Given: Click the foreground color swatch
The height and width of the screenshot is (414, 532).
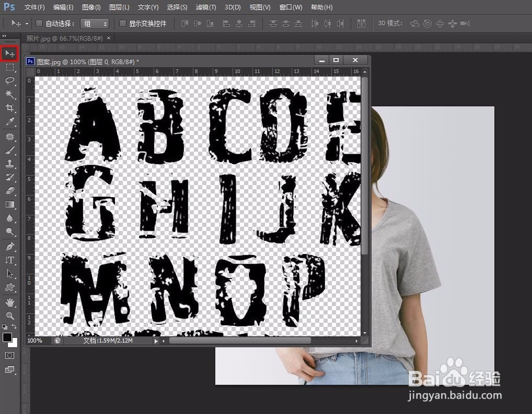Looking at the screenshot, I should pos(7,337).
